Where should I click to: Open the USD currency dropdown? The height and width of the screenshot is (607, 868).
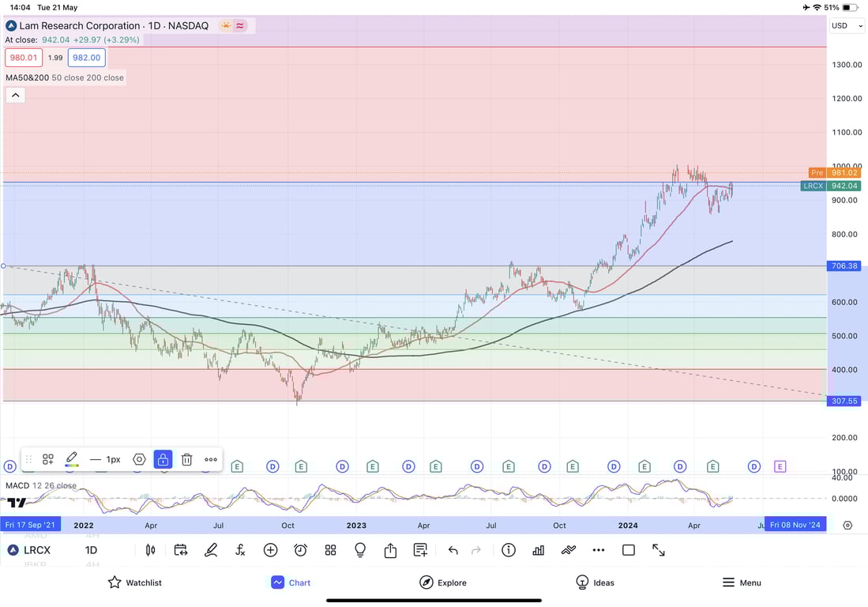[x=847, y=25]
